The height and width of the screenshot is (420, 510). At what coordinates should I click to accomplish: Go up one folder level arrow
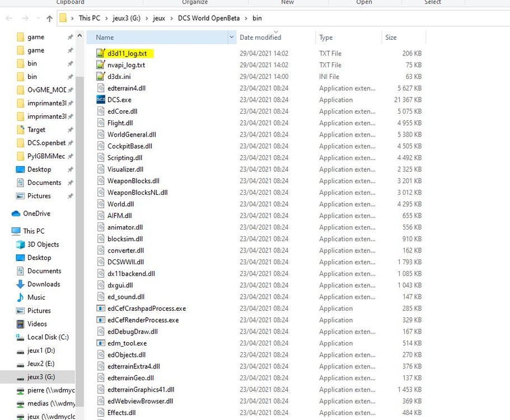[x=49, y=18]
